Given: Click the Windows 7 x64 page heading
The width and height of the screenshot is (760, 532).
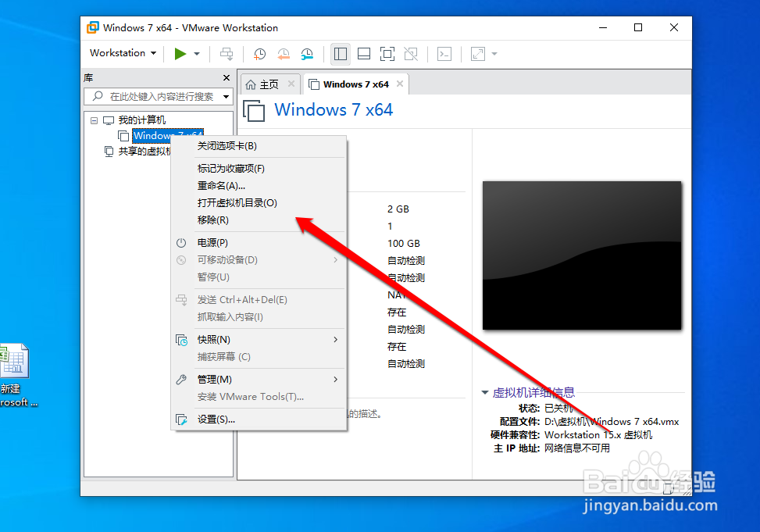Looking at the screenshot, I should tap(334, 109).
